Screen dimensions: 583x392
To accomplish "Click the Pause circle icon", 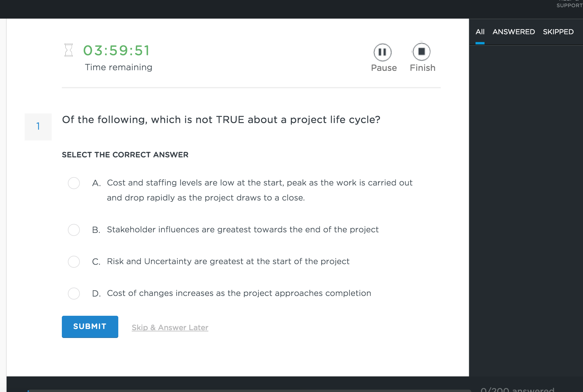I will coord(382,52).
